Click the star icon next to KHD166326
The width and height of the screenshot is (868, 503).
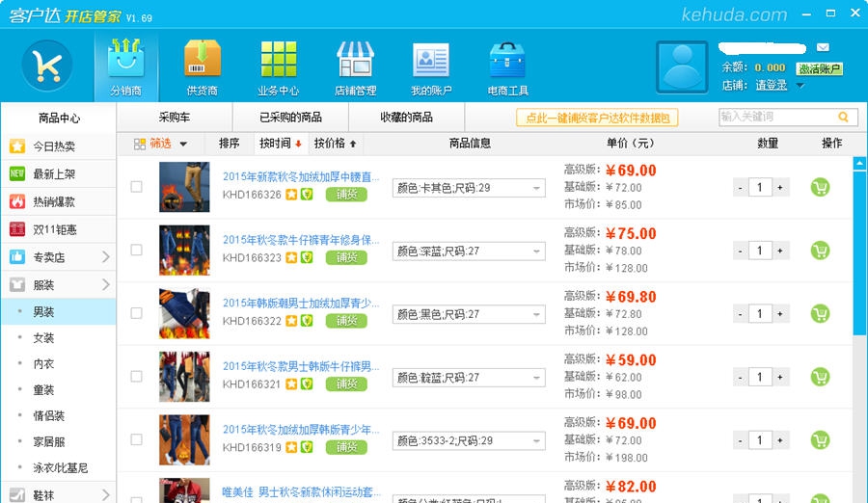291,195
